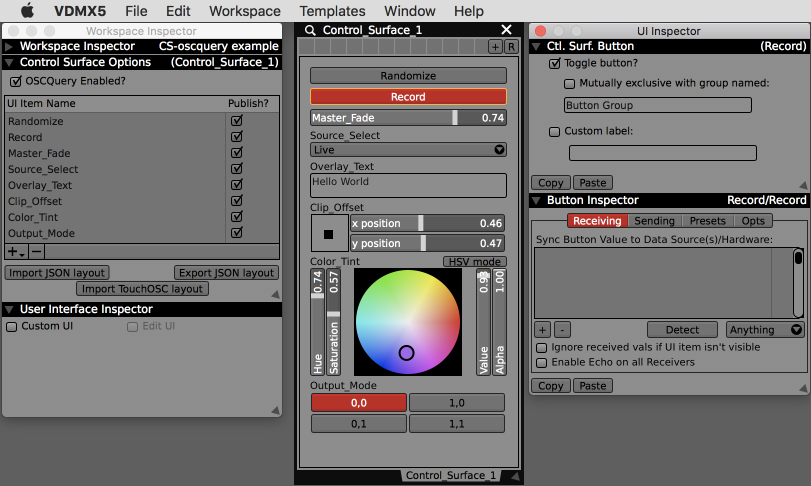Open Source_Select Live dropdown

tap(408, 150)
